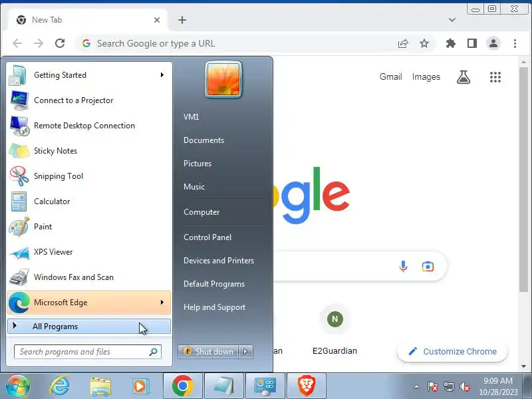Expand the Getting Started submenu arrow
532x399 pixels.
(x=162, y=75)
